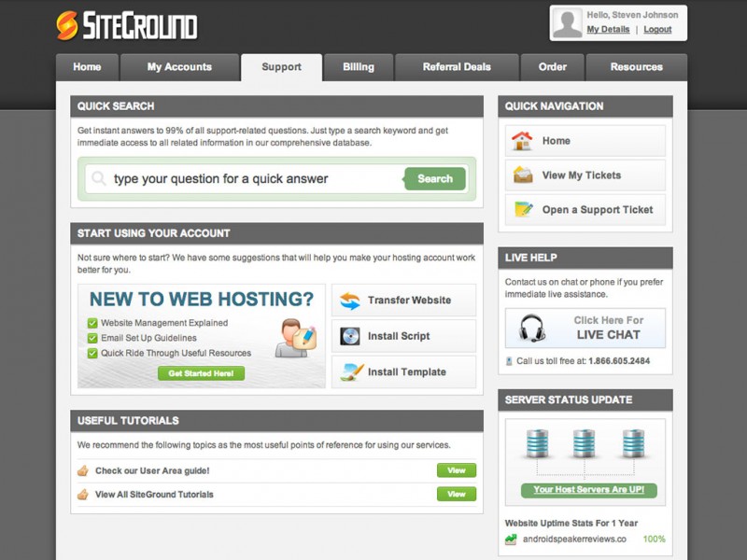The height and width of the screenshot is (560, 747).
Task: Click the thumbs-up icon beside User Area guide
Action: (83, 471)
